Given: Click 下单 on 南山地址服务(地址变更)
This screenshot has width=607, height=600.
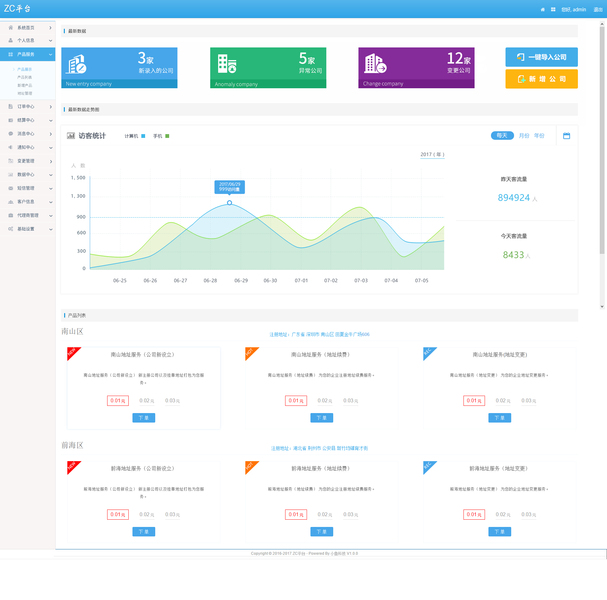Looking at the screenshot, I should point(499,418).
